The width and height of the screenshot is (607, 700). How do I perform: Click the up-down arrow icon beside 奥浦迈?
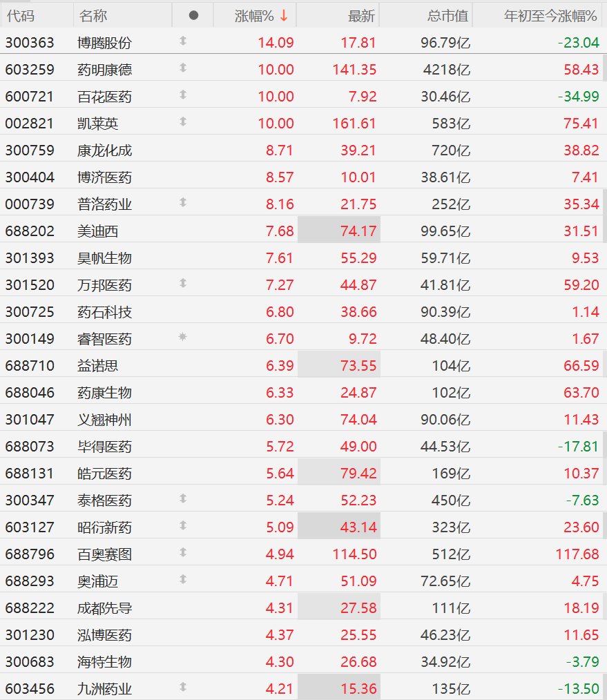tap(183, 579)
